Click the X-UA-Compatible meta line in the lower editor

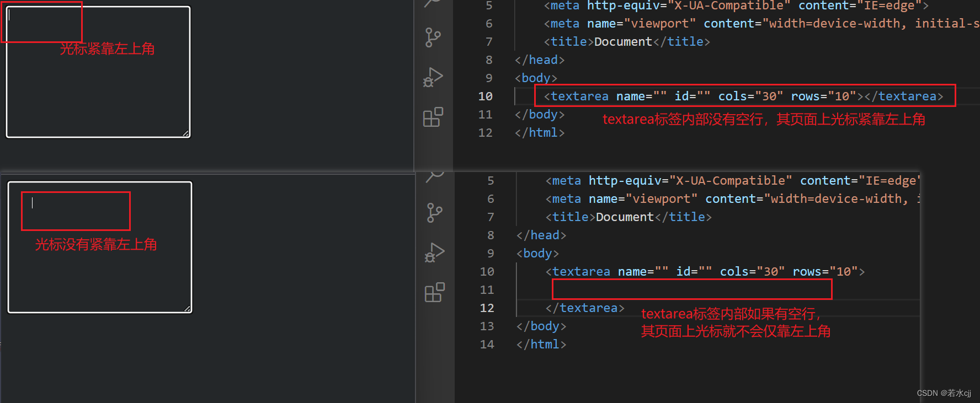pyautogui.click(x=733, y=180)
